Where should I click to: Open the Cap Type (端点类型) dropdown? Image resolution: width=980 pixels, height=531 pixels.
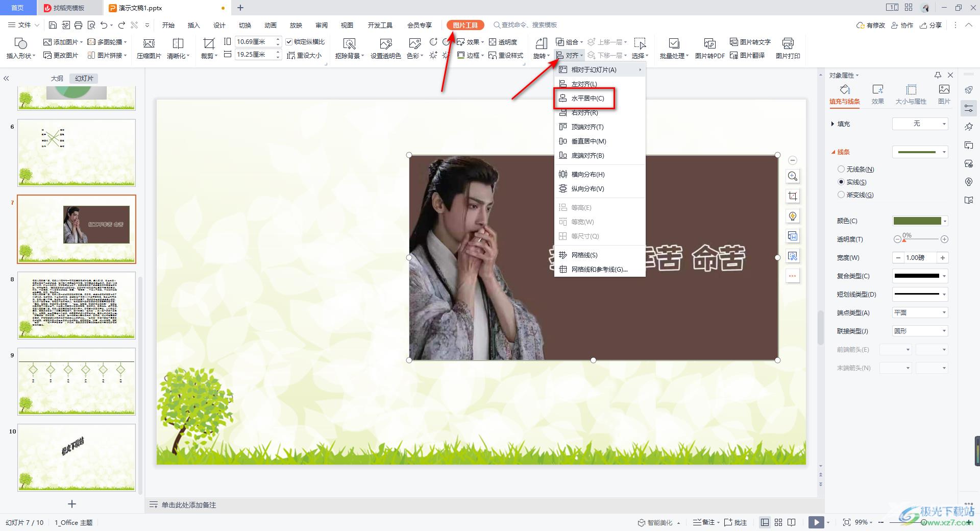pos(920,312)
